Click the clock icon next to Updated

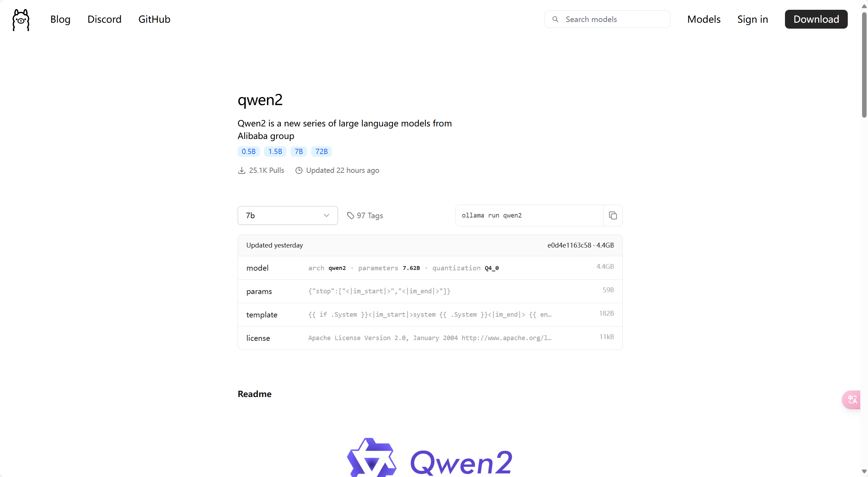click(298, 170)
